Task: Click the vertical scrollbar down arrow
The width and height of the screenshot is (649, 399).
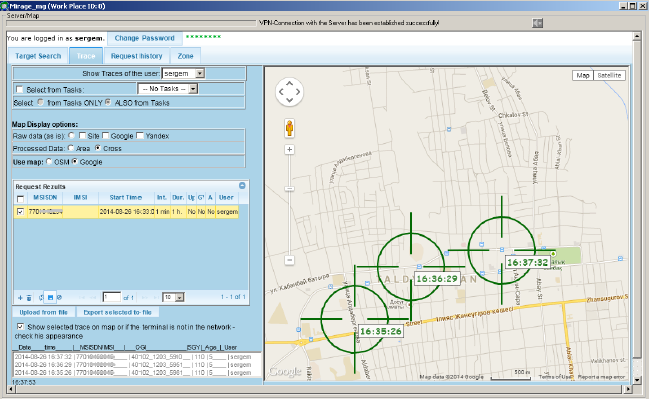Action: pyautogui.click(x=637, y=379)
